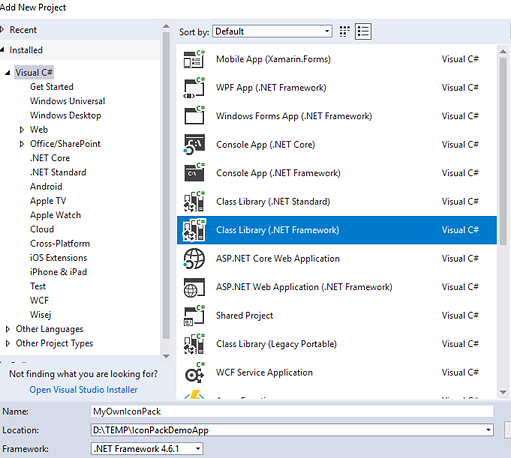Select the iPhone & iPad category
The width and height of the screenshot is (511, 458).
pos(58,272)
